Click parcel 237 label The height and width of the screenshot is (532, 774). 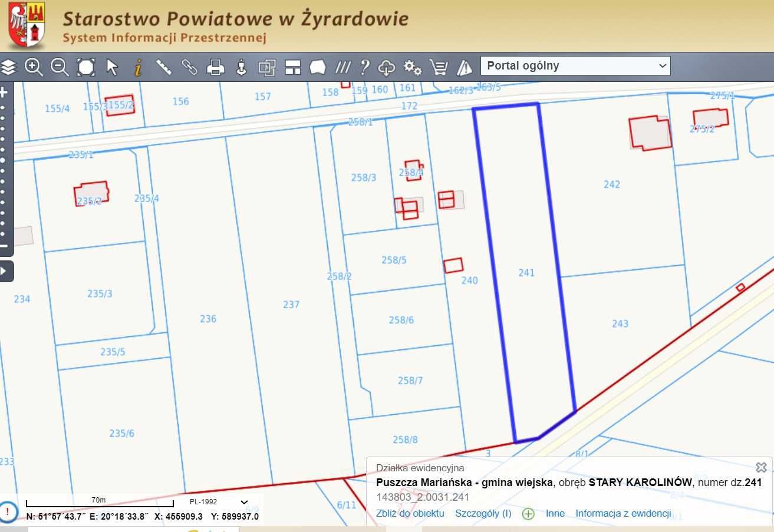point(291,305)
